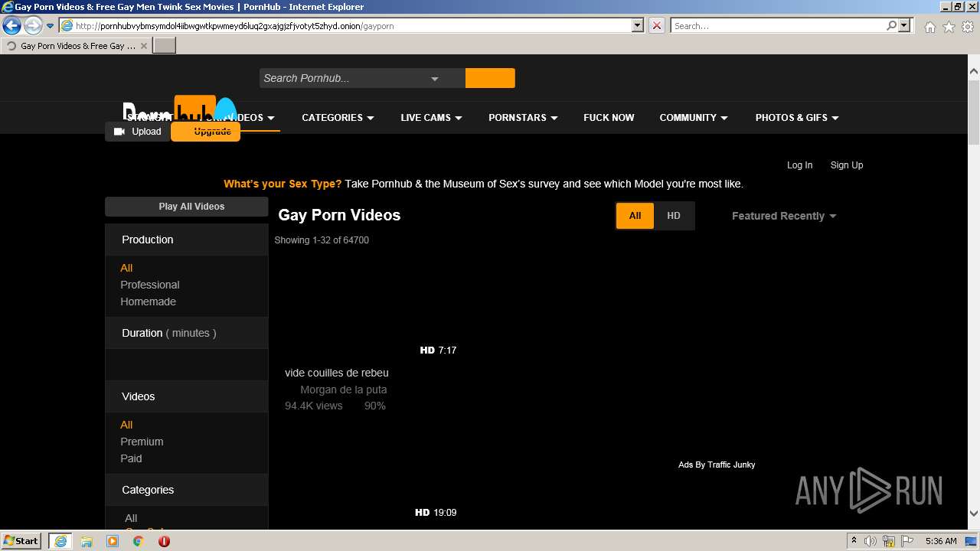The width and height of the screenshot is (980, 551).
Task: Click the magnifier icon in browser search
Action: tap(891, 25)
